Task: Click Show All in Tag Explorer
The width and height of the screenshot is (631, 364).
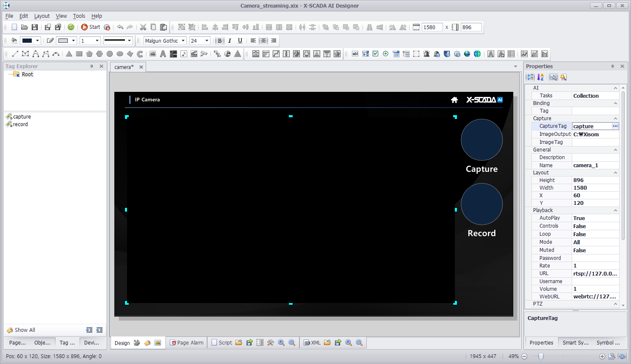Action: (x=25, y=330)
